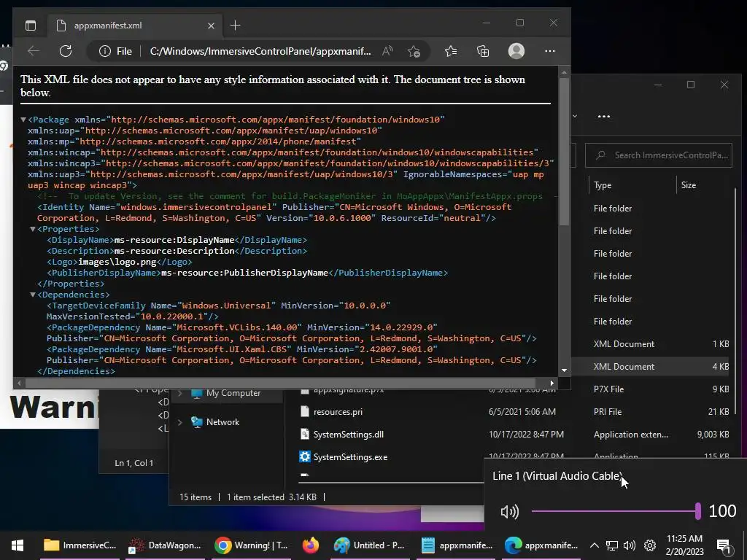Viewport: 747px width, 560px height.
Task: Click Search ImmersiveControlPanel field
Action: [x=659, y=155]
